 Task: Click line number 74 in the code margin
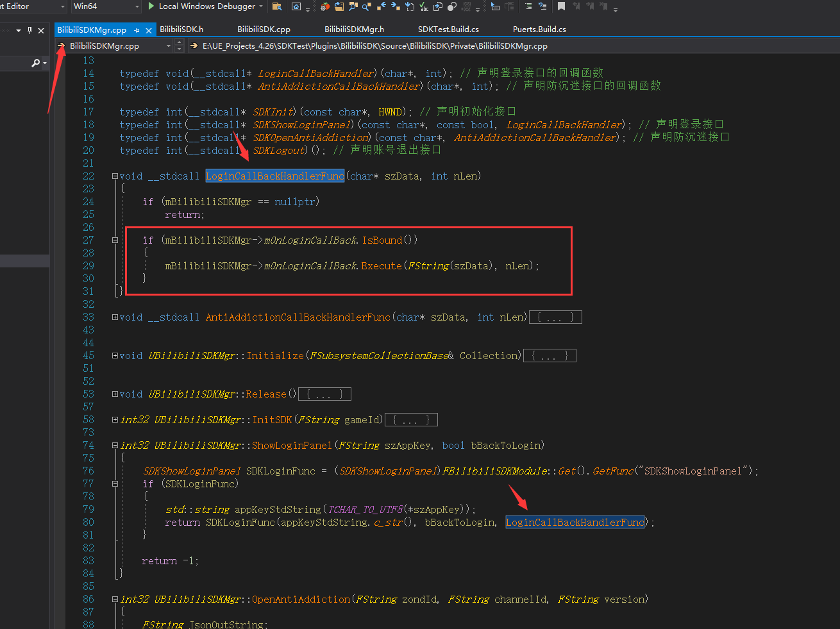pos(90,445)
